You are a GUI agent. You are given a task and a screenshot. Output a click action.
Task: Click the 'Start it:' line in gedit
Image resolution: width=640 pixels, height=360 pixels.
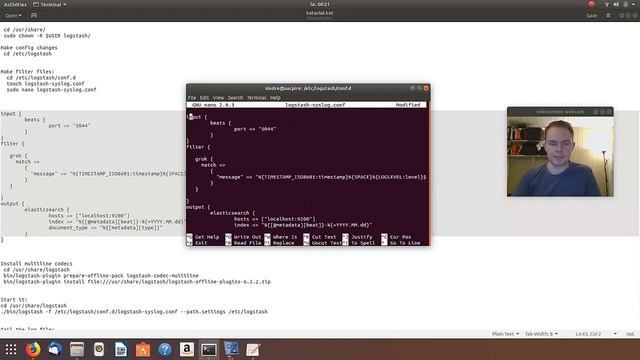click(x=14, y=300)
